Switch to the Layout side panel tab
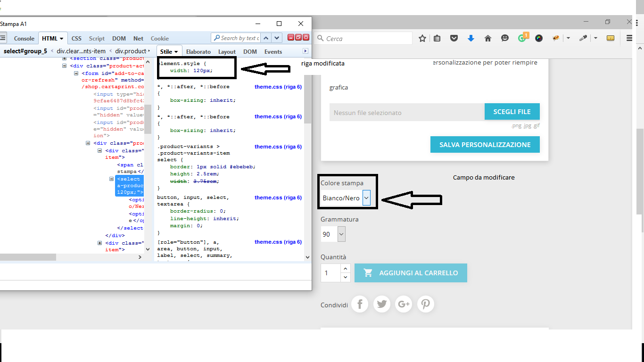The image size is (644, 362). point(227,52)
